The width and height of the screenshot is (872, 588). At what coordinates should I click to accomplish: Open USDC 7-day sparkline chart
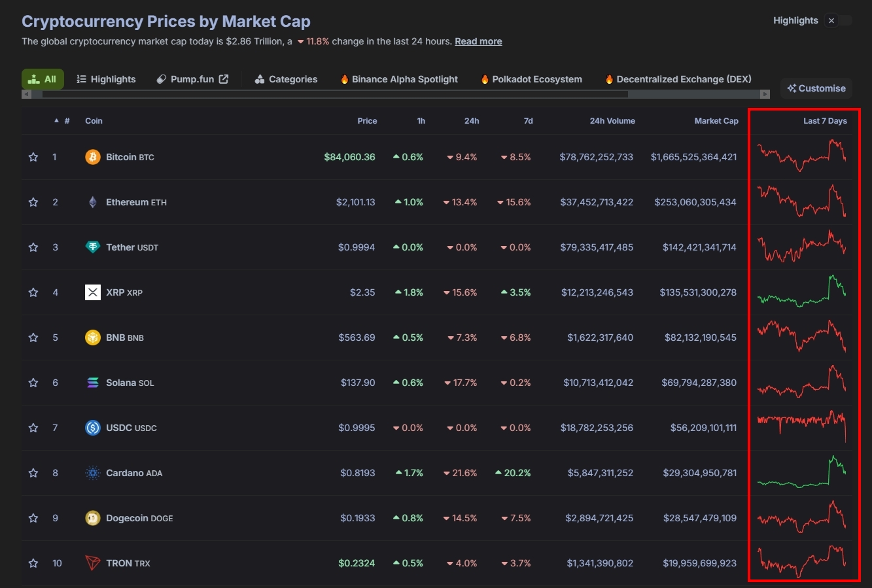coord(801,426)
